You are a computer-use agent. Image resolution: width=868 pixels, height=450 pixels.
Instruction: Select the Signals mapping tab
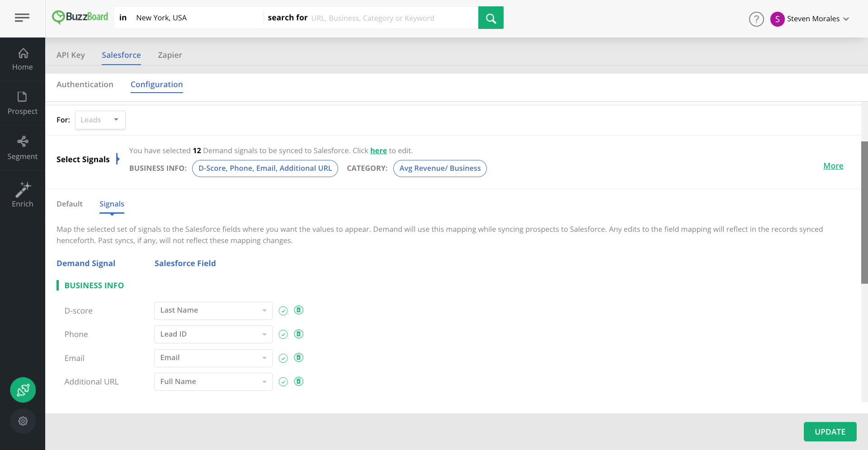click(112, 204)
